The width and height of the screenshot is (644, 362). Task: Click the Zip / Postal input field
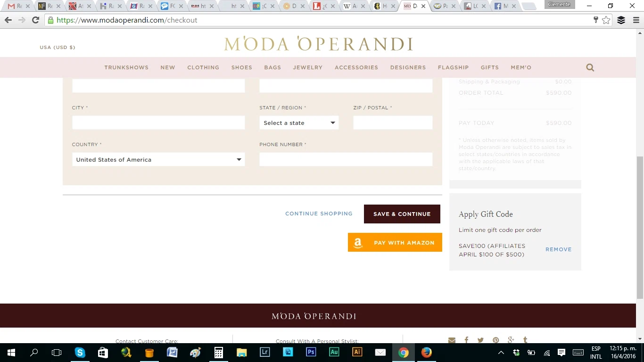tap(393, 123)
